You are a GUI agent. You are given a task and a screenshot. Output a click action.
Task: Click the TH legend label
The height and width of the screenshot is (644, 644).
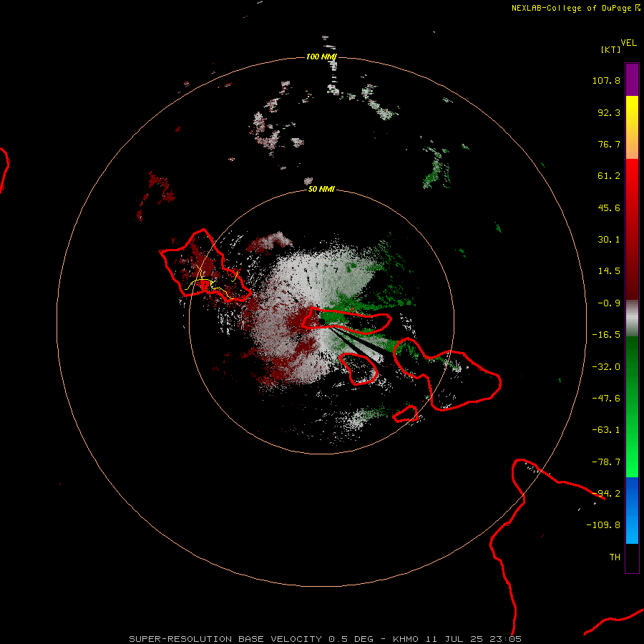[615, 557]
